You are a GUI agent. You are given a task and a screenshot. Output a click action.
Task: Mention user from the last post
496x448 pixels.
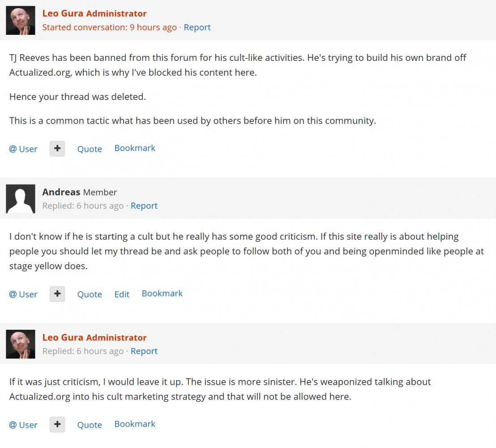pyautogui.click(x=23, y=425)
